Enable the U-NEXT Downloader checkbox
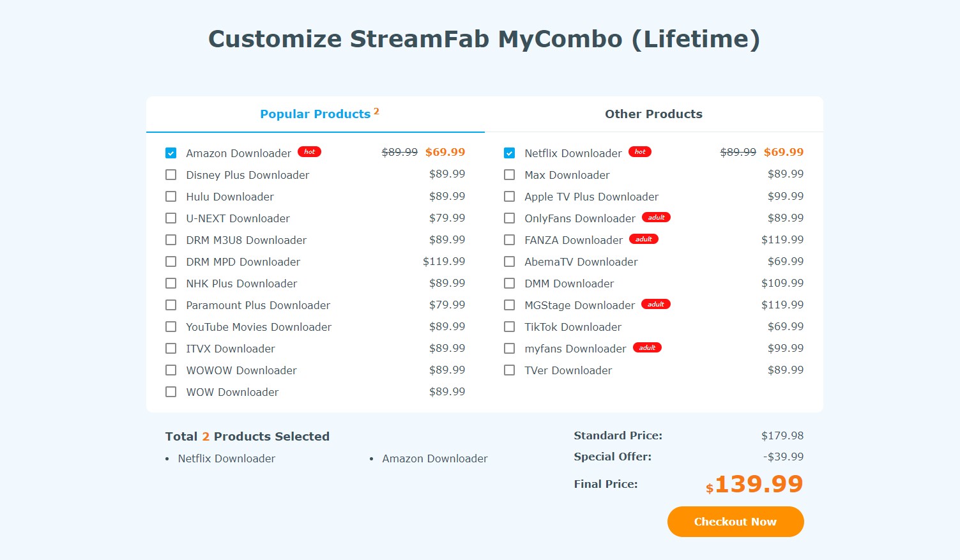Screen dimensions: 960x560 click(171, 218)
